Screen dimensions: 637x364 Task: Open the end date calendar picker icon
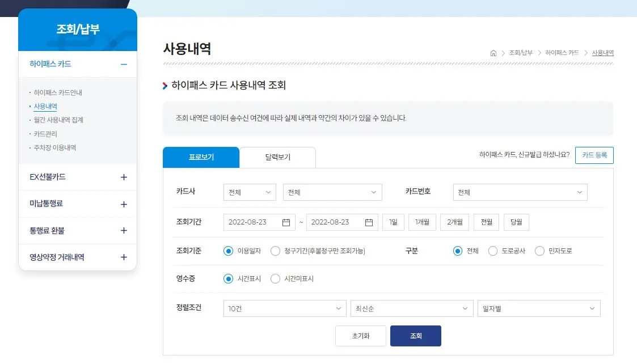click(x=370, y=222)
